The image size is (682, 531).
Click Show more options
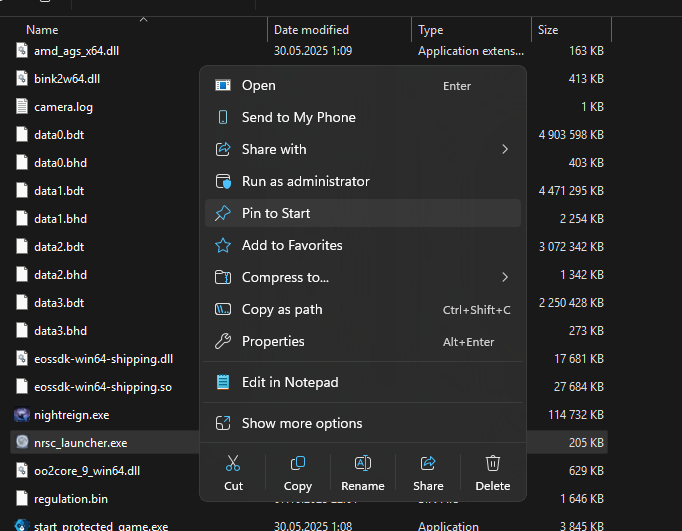pyautogui.click(x=302, y=423)
